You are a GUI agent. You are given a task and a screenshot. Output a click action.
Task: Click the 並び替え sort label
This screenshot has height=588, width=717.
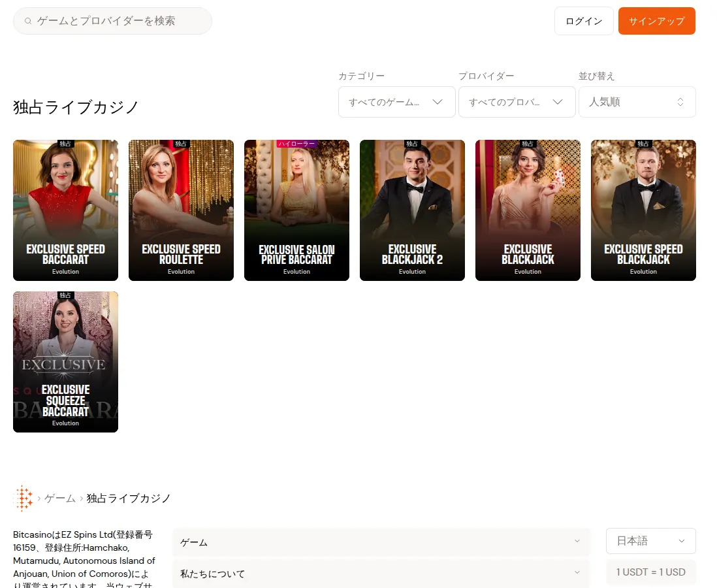pos(596,76)
